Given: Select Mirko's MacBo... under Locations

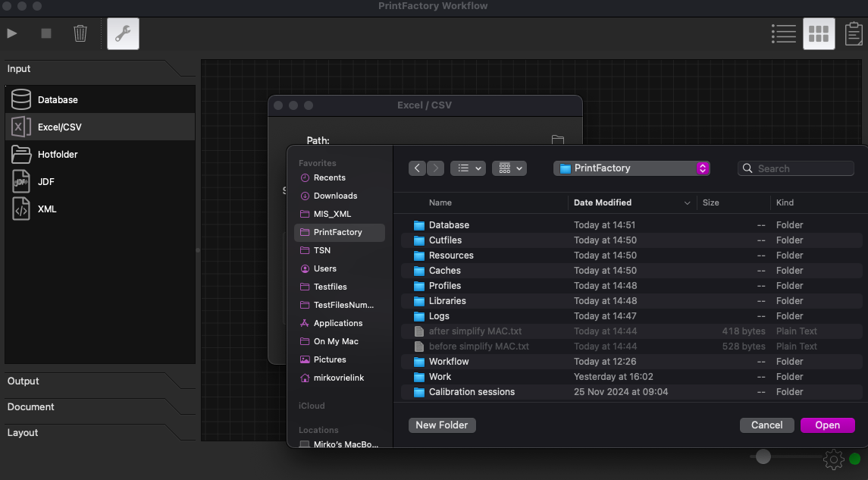Looking at the screenshot, I should point(340,444).
